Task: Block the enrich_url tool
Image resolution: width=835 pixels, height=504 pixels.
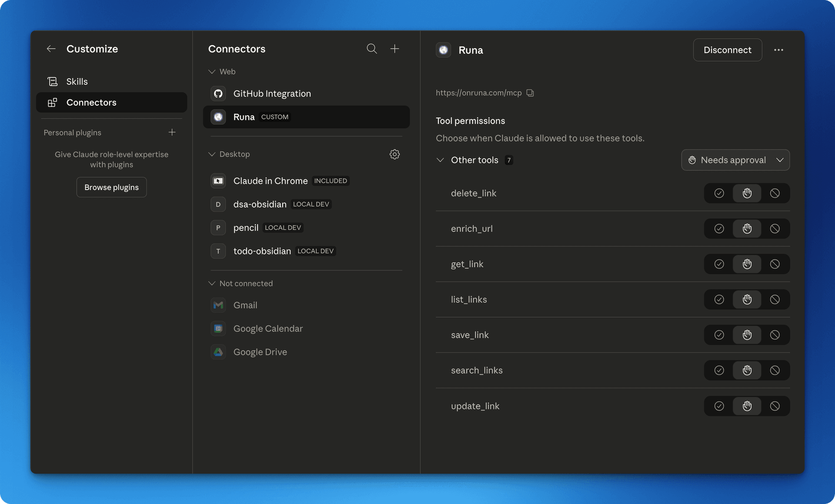Action: (775, 228)
